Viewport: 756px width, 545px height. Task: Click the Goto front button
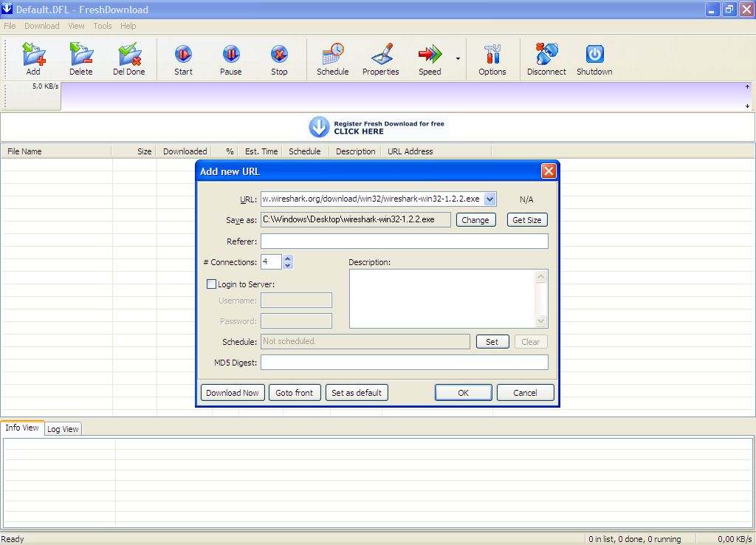(x=294, y=393)
